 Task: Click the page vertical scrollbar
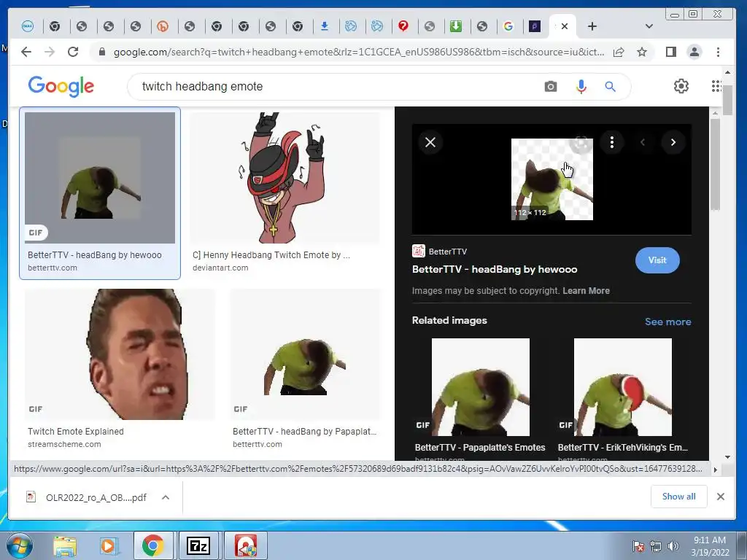pos(727,99)
